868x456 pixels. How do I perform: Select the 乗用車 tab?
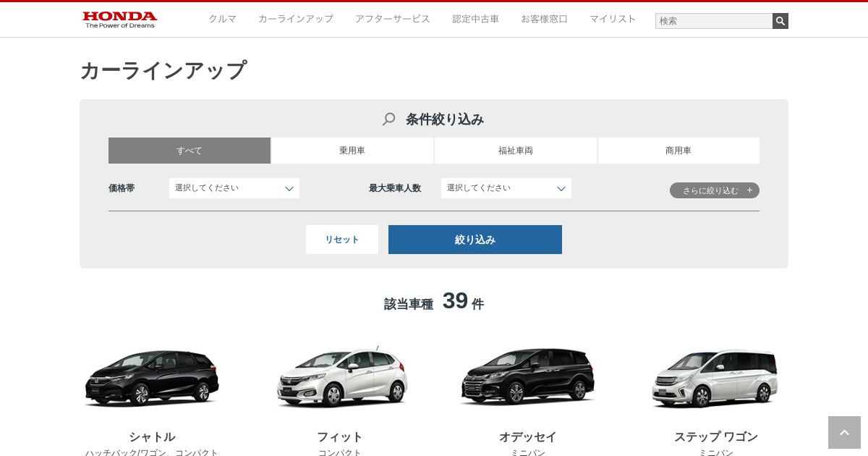[x=352, y=151]
